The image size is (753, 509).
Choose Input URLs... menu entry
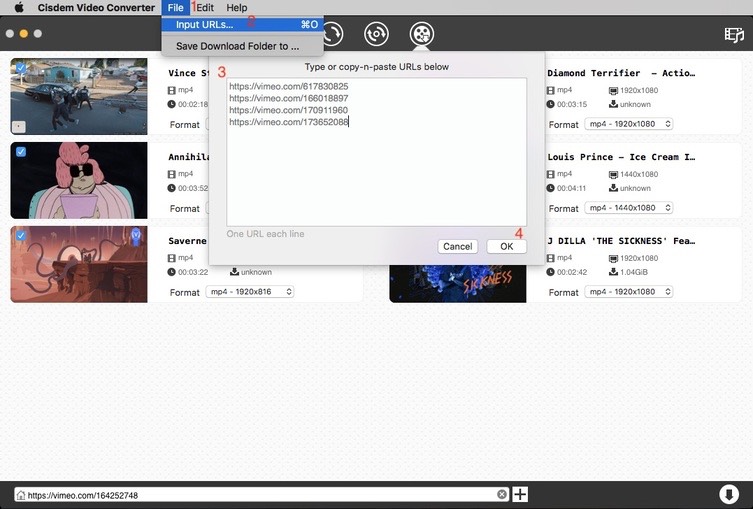[243, 24]
